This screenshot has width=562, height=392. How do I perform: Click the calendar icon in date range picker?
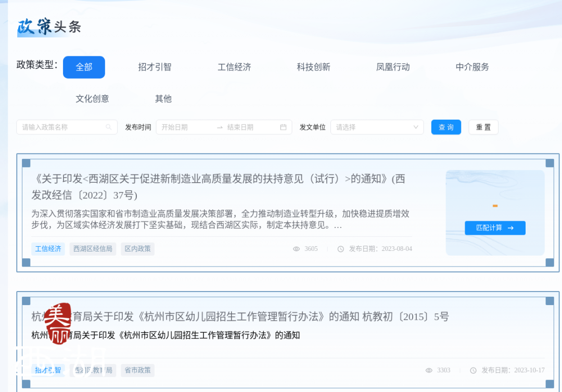[x=283, y=127]
